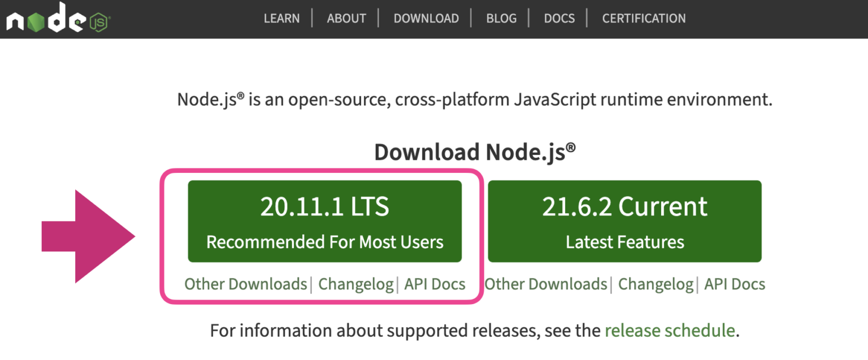View the Changelog for 21.6.2 Current
The image size is (868, 360).
click(x=656, y=284)
